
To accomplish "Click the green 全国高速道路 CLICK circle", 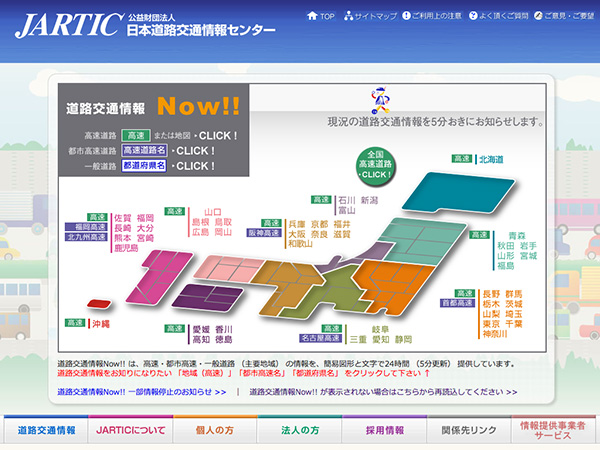I will pos(375,165).
